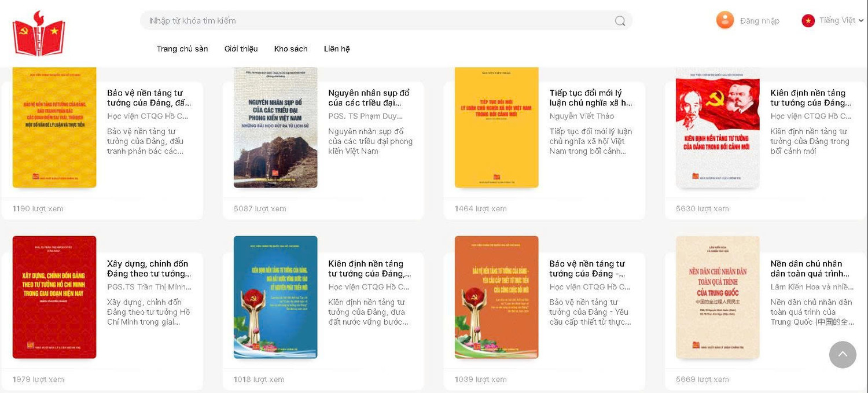Screen dimensions: 868x393
Task: Click the 1039 lượt xem count
Action: point(481,380)
